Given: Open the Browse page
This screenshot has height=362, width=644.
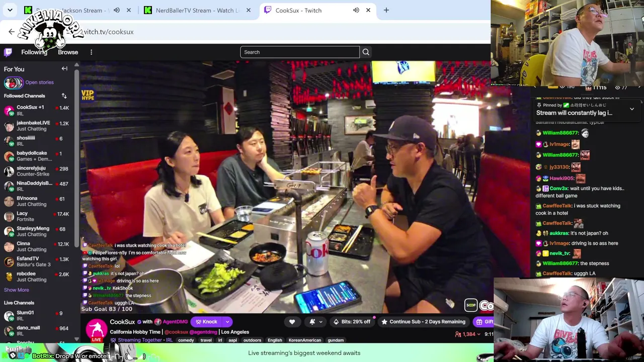Looking at the screenshot, I should pyautogui.click(x=68, y=52).
